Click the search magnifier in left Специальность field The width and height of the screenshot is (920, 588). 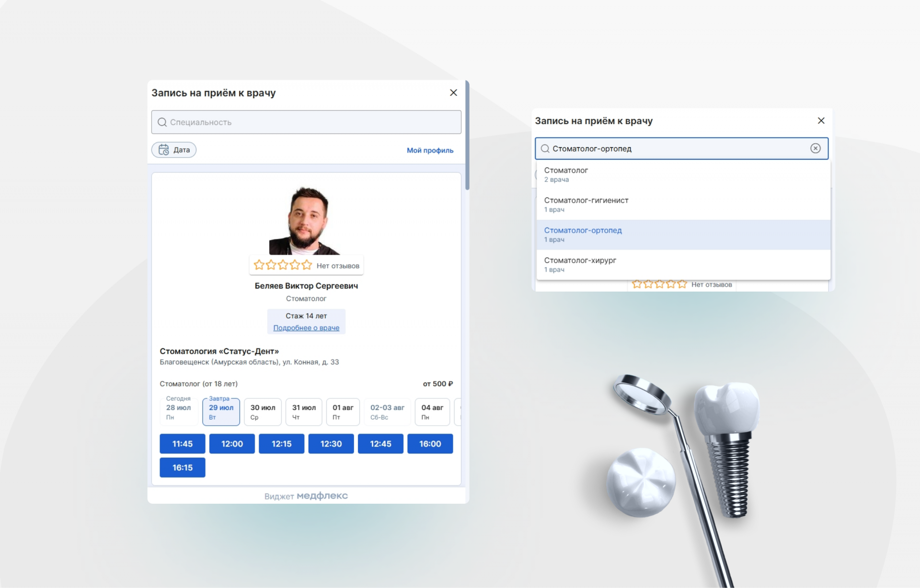click(x=162, y=123)
